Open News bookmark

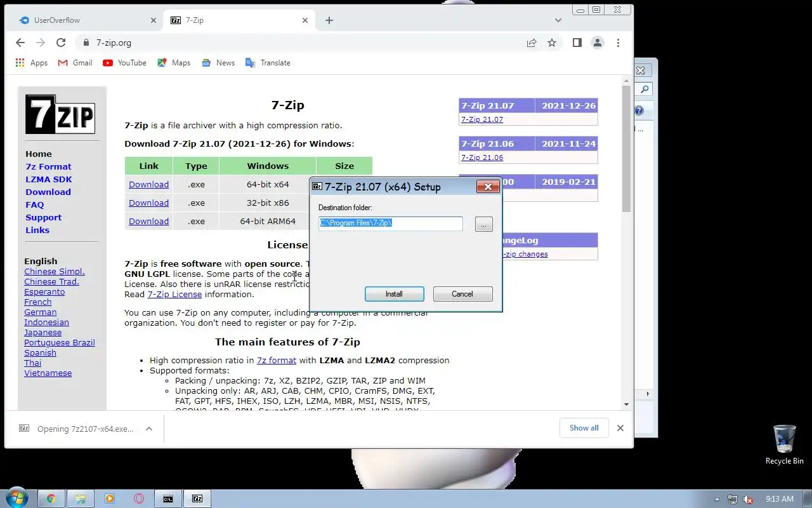218,63
